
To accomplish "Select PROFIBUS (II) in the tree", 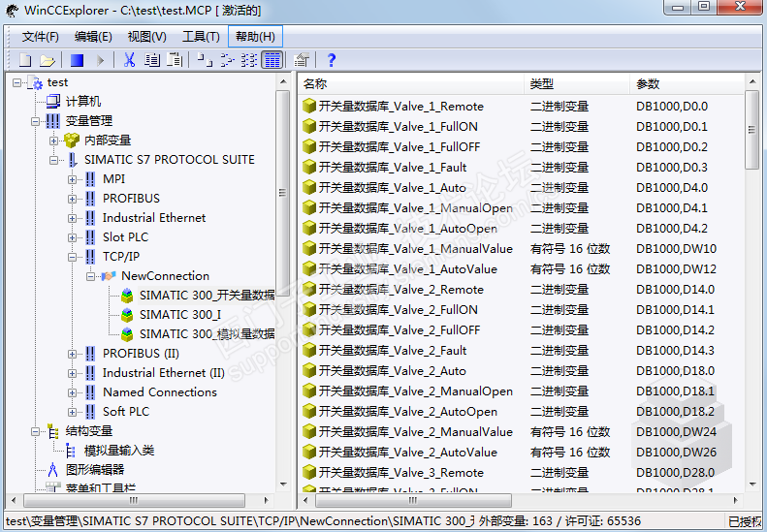I will pyautogui.click(x=141, y=354).
